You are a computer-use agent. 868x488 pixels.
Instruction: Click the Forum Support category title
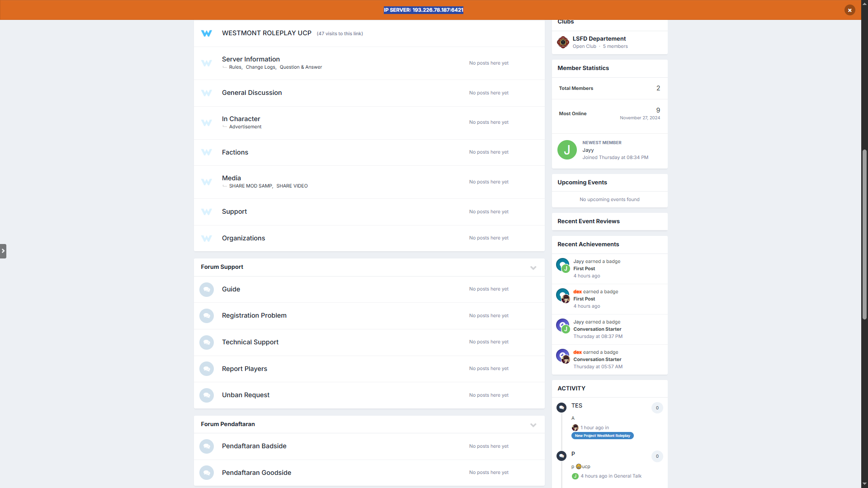pos(222,267)
